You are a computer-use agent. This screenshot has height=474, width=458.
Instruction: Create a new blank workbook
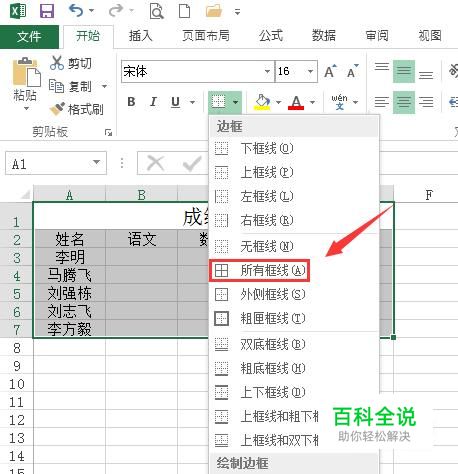tap(184, 11)
